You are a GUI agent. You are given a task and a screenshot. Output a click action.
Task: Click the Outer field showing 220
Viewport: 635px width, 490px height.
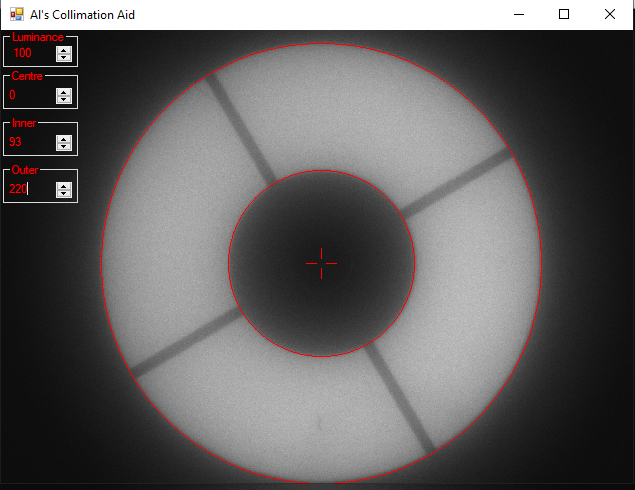click(32, 190)
